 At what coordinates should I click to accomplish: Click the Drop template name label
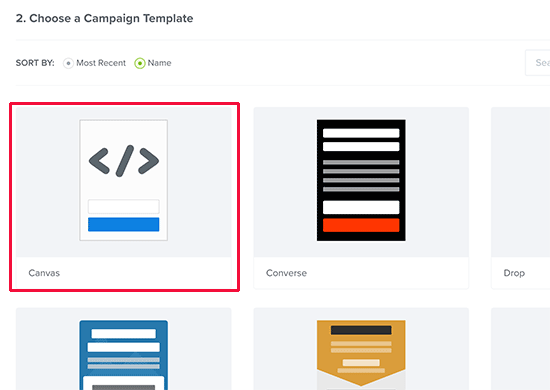514,273
